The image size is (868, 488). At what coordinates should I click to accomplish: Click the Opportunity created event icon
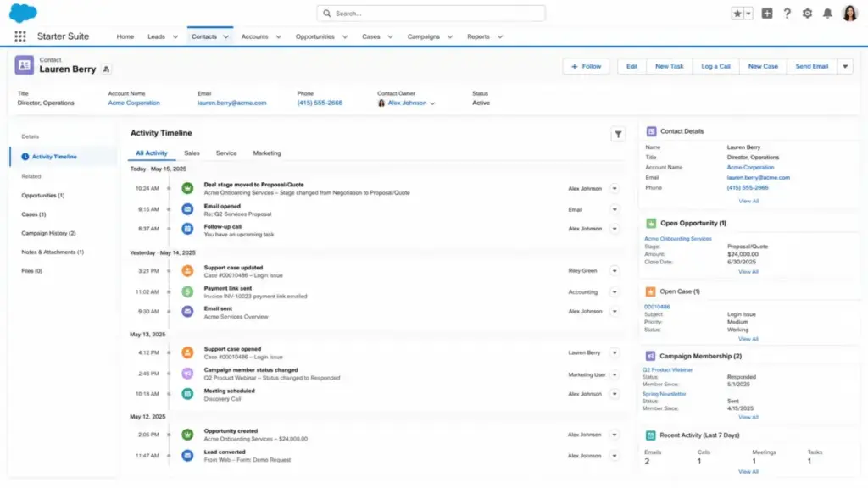[187, 435]
